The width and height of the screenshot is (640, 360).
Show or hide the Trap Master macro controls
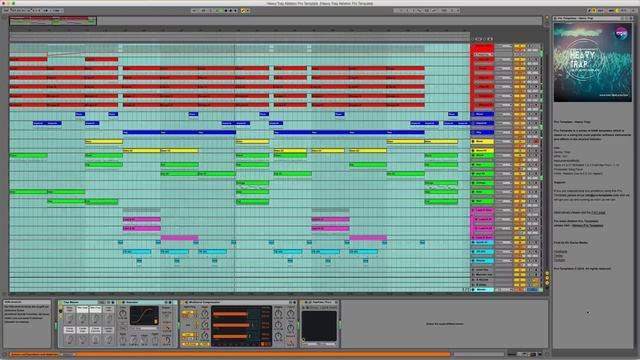61,307
